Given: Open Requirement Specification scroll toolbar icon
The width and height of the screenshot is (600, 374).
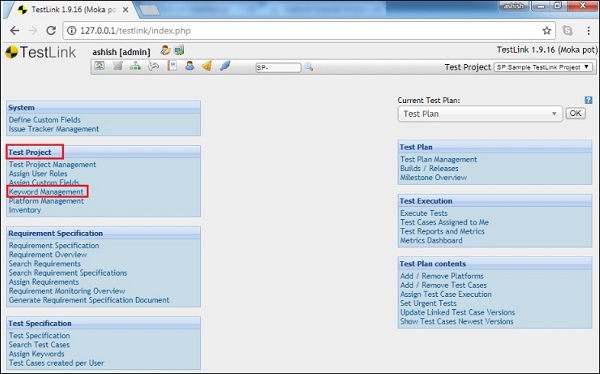Looking at the screenshot, I should (x=117, y=66).
